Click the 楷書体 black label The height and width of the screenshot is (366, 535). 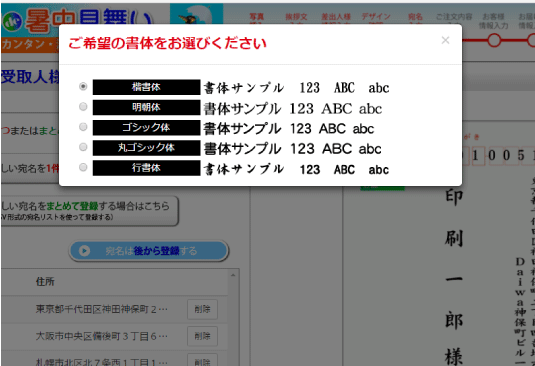click(x=146, y=87)
